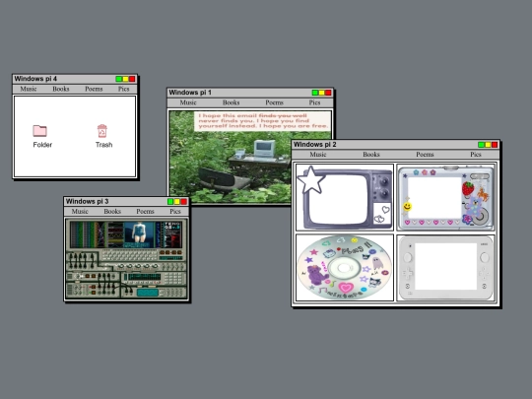Screen dimensions: 532x399
Task: Select the retro TV frame thumbnail with star
Action: coord(345,197)
